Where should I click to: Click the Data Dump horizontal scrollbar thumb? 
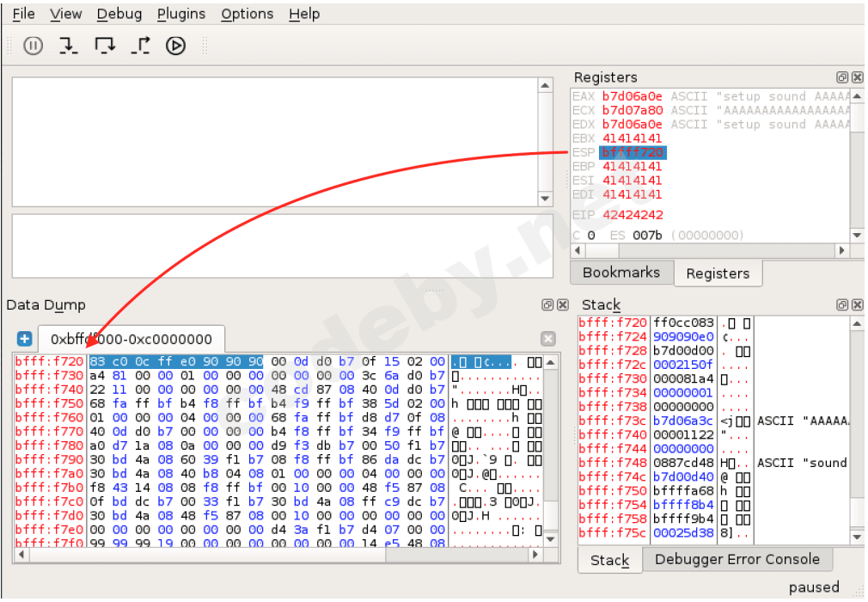pyautogui.click(x=207, y=555)
